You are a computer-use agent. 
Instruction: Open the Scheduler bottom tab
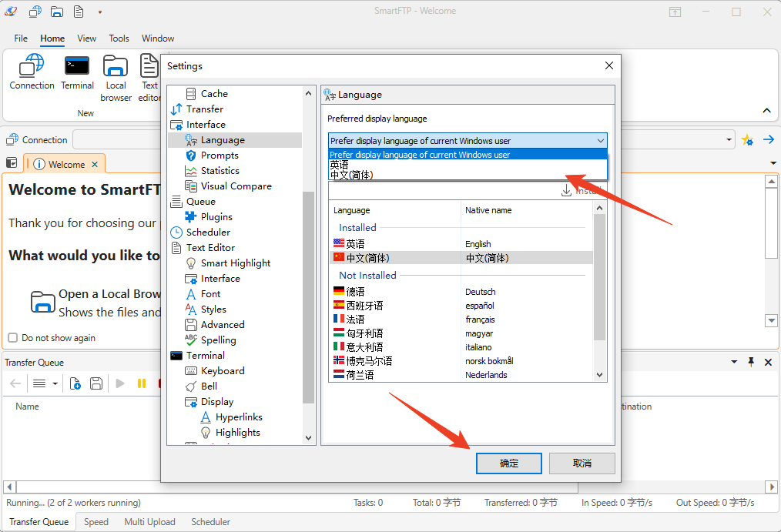click(x=211, y=521)
